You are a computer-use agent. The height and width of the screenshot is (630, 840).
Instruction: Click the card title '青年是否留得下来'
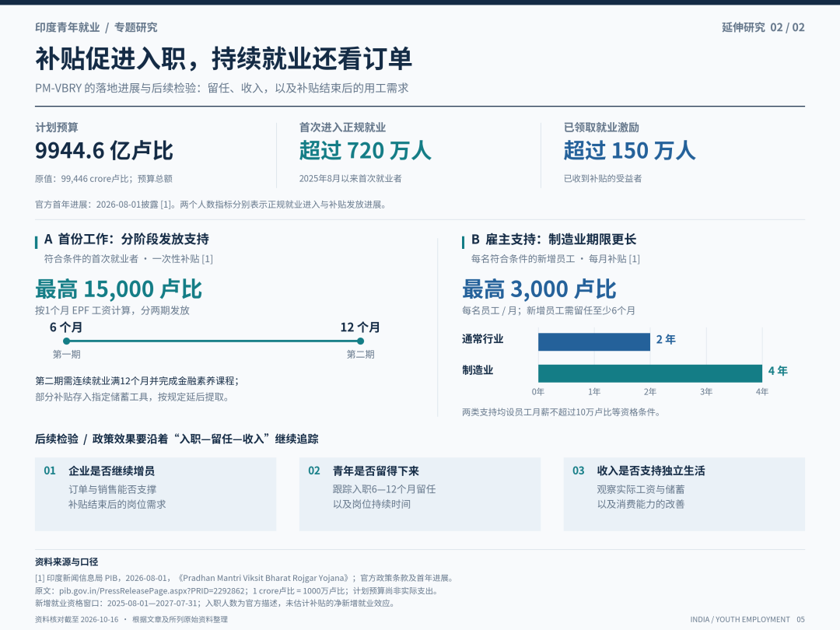tap(376, 471)
